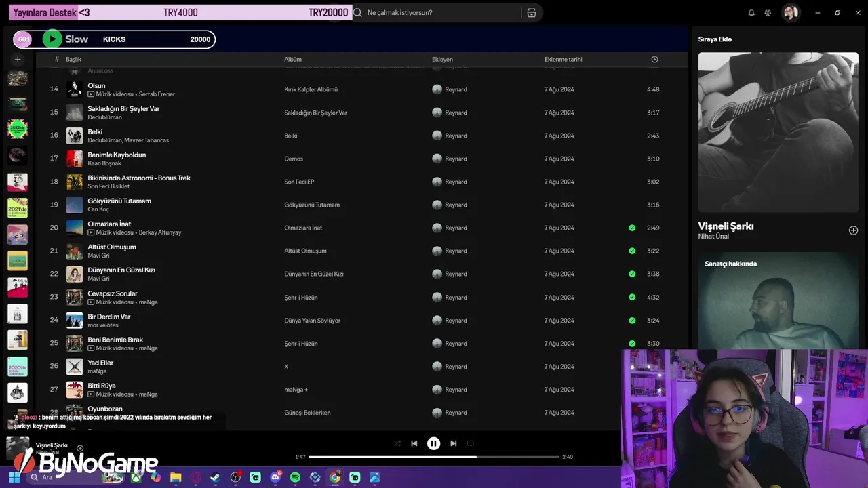This screenshot has width=868, height=488.
Task: Add Vişneli Şarkı to library via plus icon in right panel
Action: (853, 230)
